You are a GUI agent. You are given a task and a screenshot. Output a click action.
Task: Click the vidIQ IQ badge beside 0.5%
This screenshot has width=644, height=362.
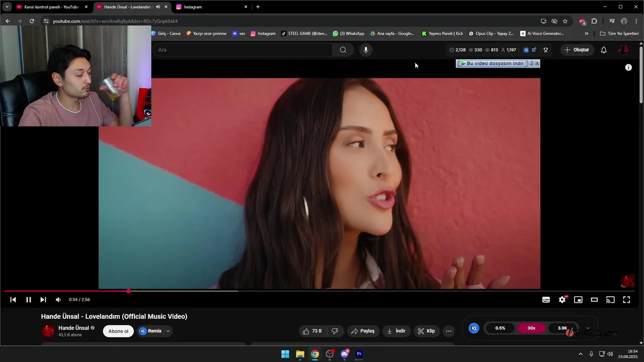coord(474,328)
